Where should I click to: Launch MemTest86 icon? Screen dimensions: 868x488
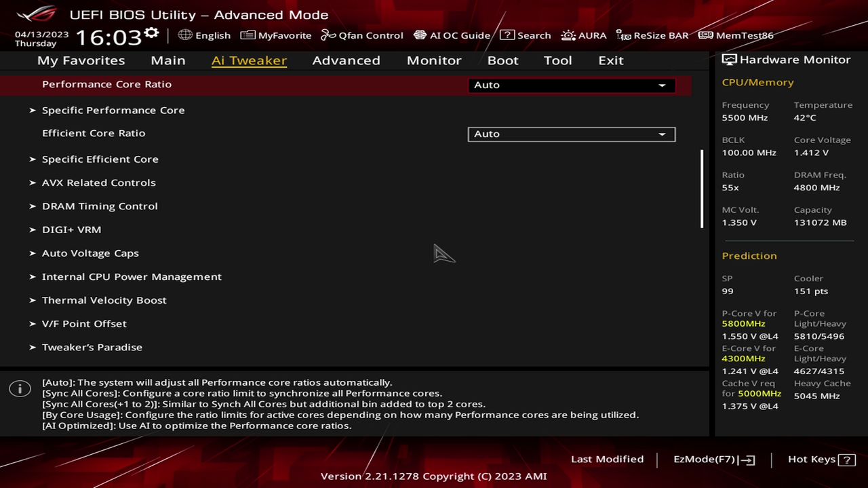click(705, 35)
